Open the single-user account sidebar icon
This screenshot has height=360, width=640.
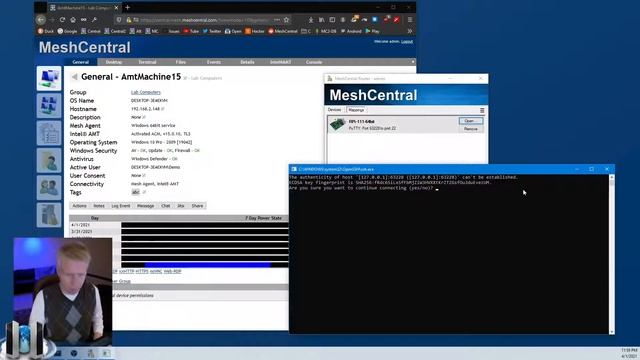tap(49, 160)
